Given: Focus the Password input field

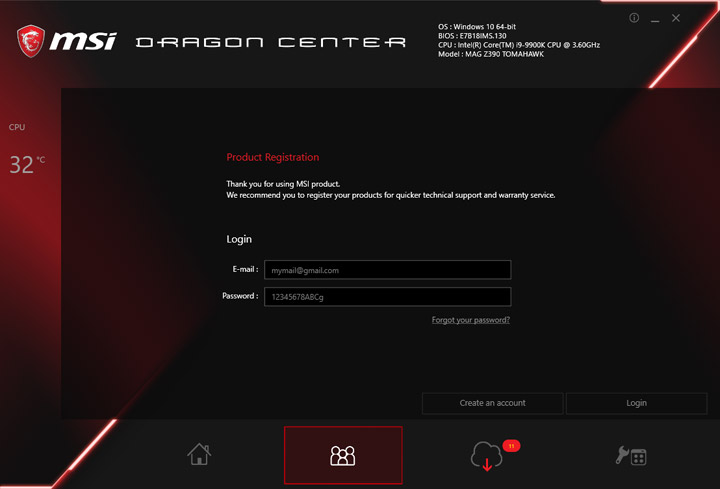Looking at the screenshot, I should (388, 297).
